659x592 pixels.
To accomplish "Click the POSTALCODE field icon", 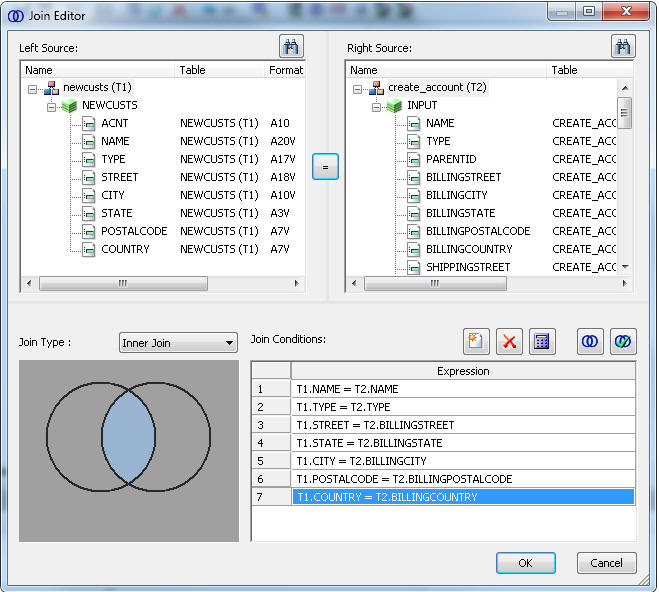I will pos(88,232).
